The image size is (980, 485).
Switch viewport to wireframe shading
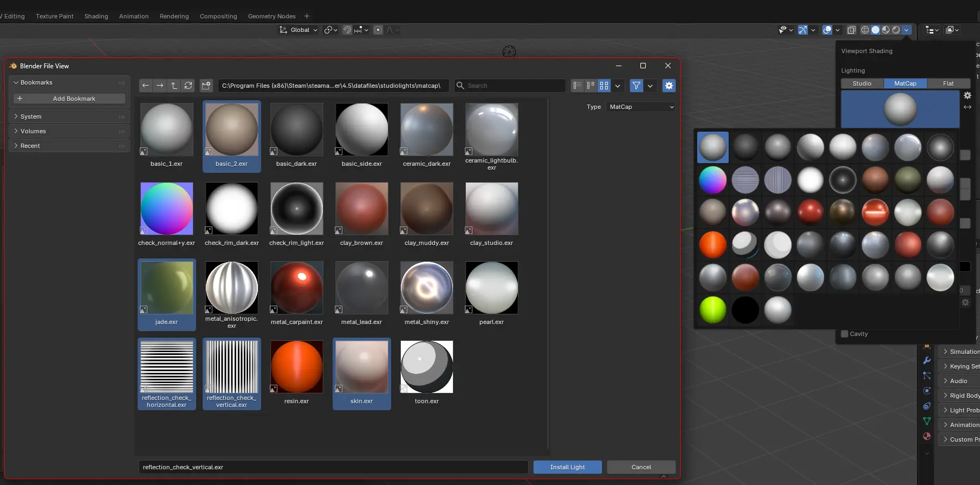click(865, 30)
